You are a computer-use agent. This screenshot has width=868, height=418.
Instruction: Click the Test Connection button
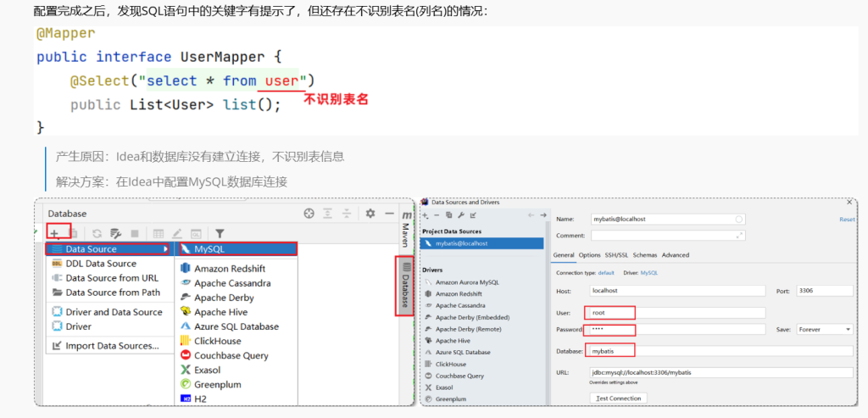click(x=619, y=398)
